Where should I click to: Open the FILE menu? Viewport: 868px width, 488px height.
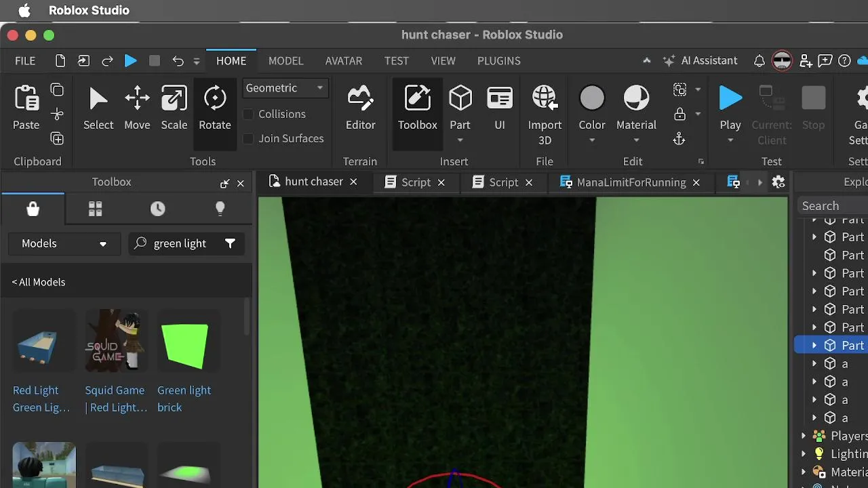click(x=25, y=61)
